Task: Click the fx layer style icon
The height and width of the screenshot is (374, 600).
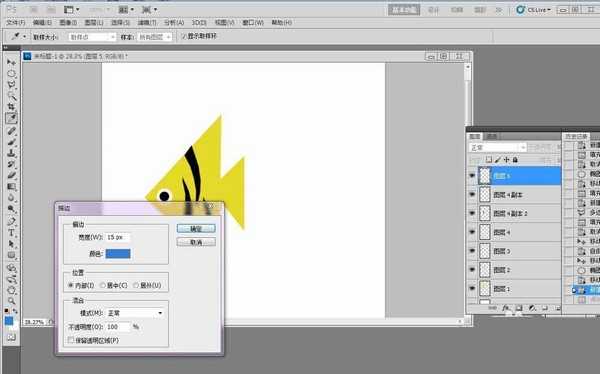Action: (506, 308)
